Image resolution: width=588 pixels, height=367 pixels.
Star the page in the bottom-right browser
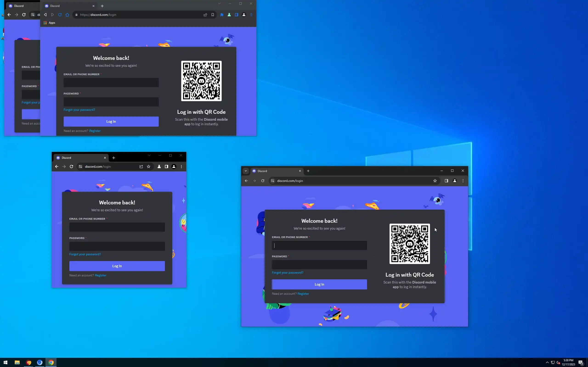[435, 181]
